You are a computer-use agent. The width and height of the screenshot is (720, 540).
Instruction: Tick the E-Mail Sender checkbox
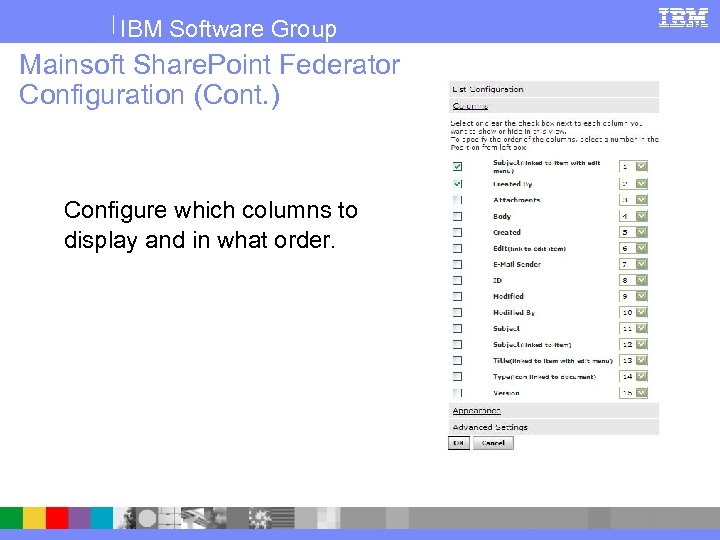pyautogui.click(x=457, y=264)
